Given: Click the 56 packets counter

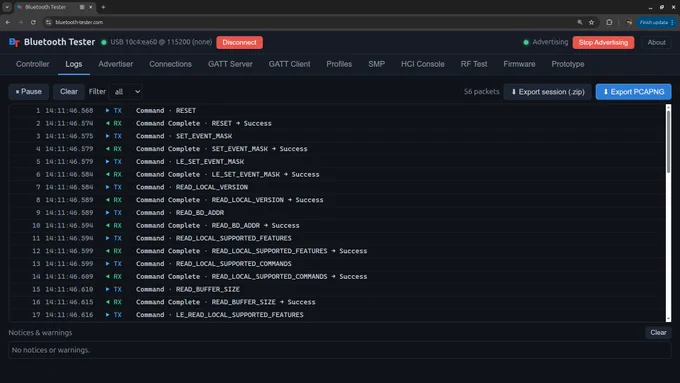Looking at the screenshot, I should point(481,92).
